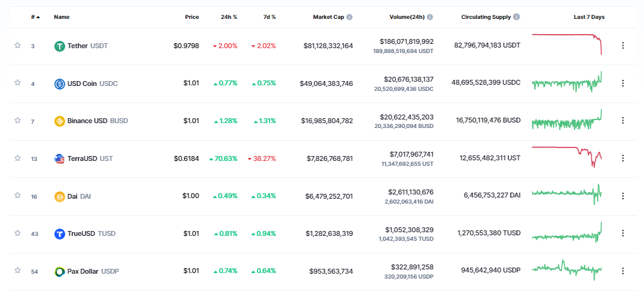Open the three-dot menu for Tether
The height and width of the screenshot is (295, 644).
tap(623, 46)
